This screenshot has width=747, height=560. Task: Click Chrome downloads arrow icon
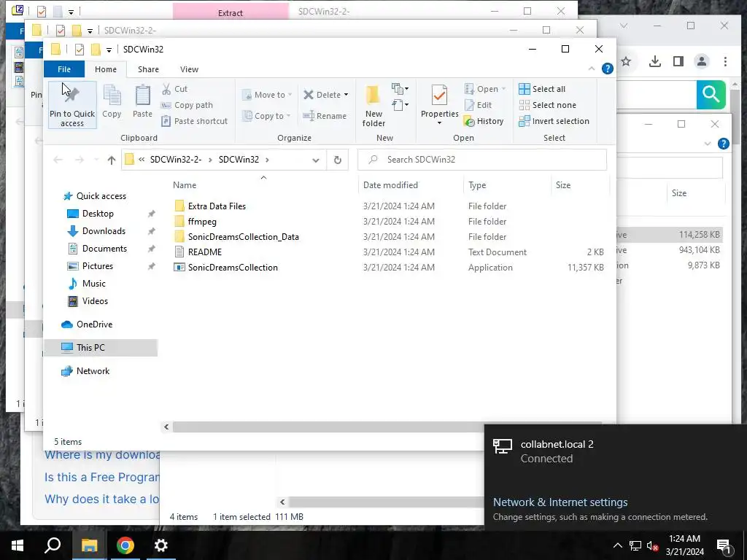[x=655, y=61]
